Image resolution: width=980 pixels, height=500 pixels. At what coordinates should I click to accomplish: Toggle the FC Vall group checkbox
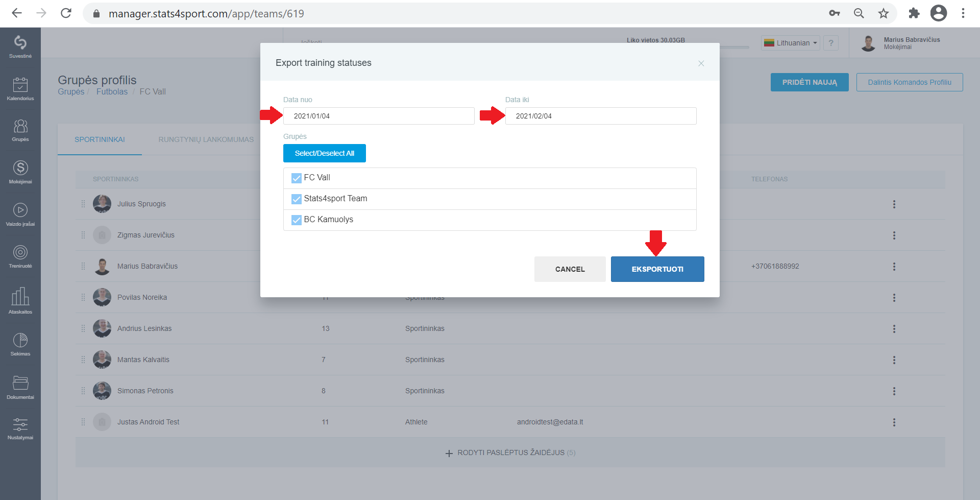pos(297,178)
